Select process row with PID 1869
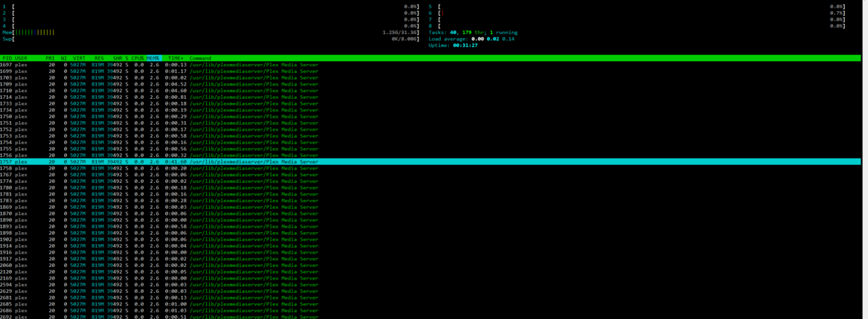 click(431, 207)
